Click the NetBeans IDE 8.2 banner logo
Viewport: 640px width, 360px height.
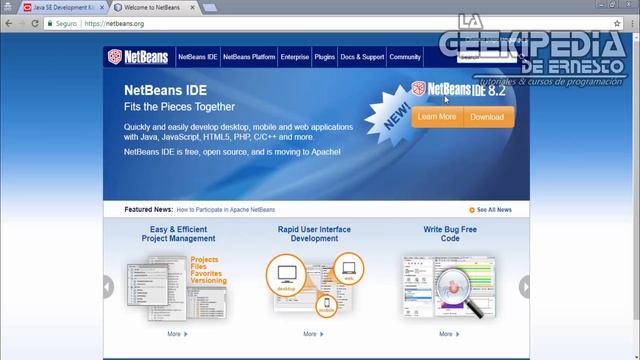(459, 89)
